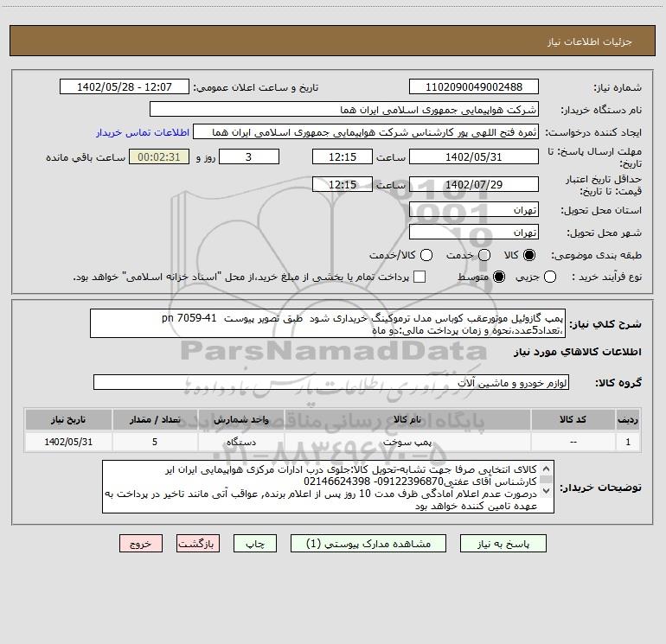Screen dimensions: 666x644
Task: Click the goods group field لوازم خودرو
Action: (331, 382)
